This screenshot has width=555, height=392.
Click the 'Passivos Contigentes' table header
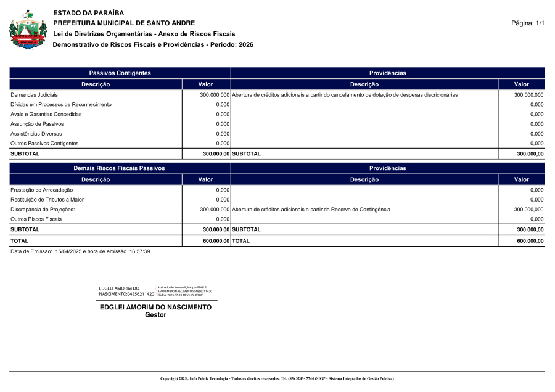tap(120, 73)
